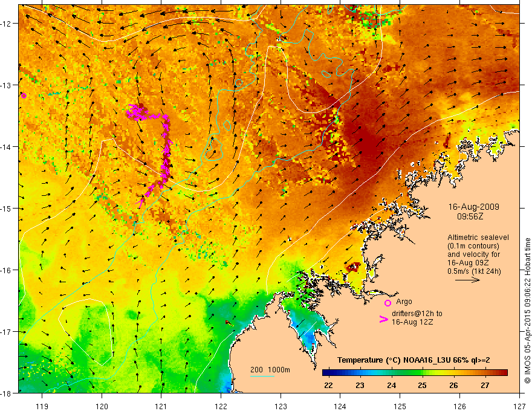
Task: Click the longitude axis label '125'
Action: (400, 406)
